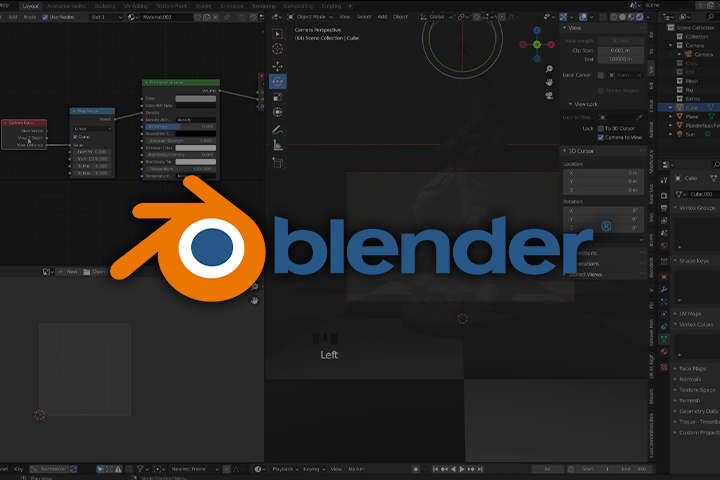Screen dimensions: 720x480
Task: Expand the Plane object in outliner
Action: 671,117
